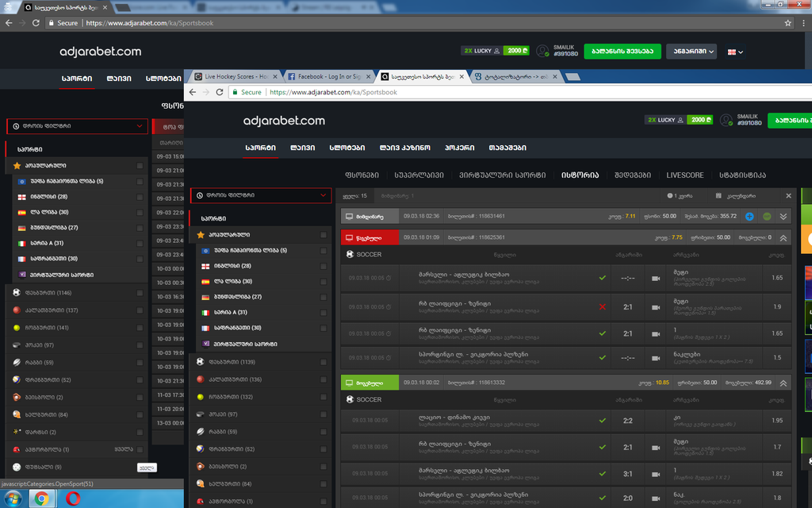Open the სტატისტიკა section
The width and height of the screenshot is (812, 508).
click(x=742, y=175)
